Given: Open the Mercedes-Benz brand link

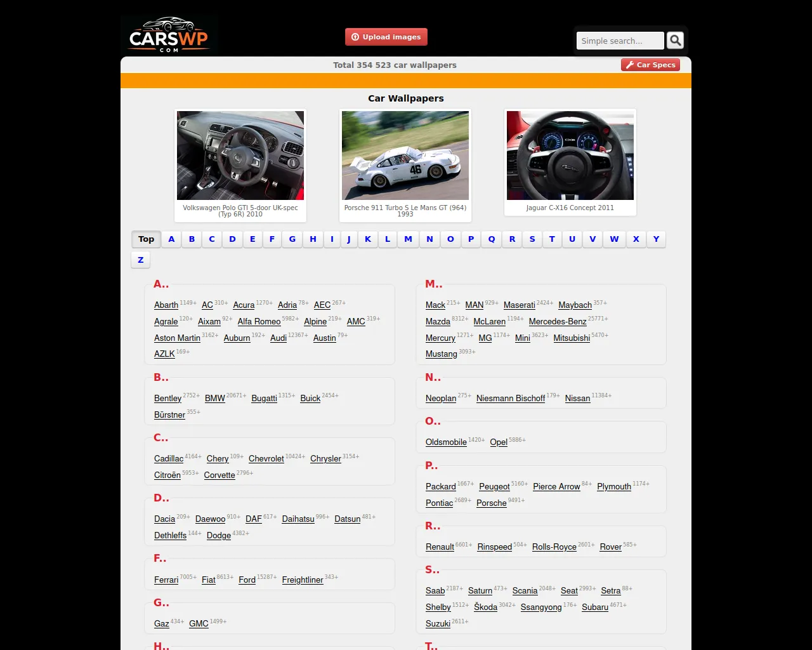Looking at the screenshot, I should (x=558, y=322).
